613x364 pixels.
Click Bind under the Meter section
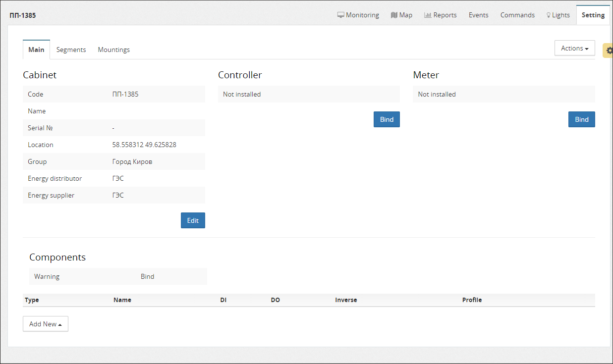[581, 119]
